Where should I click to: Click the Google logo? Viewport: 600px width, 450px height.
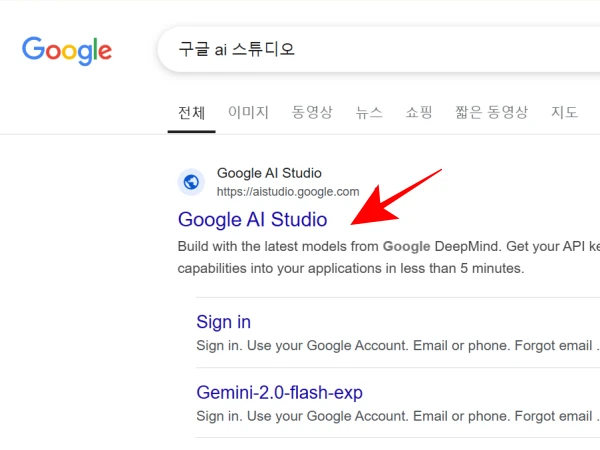tap(67, 51)
